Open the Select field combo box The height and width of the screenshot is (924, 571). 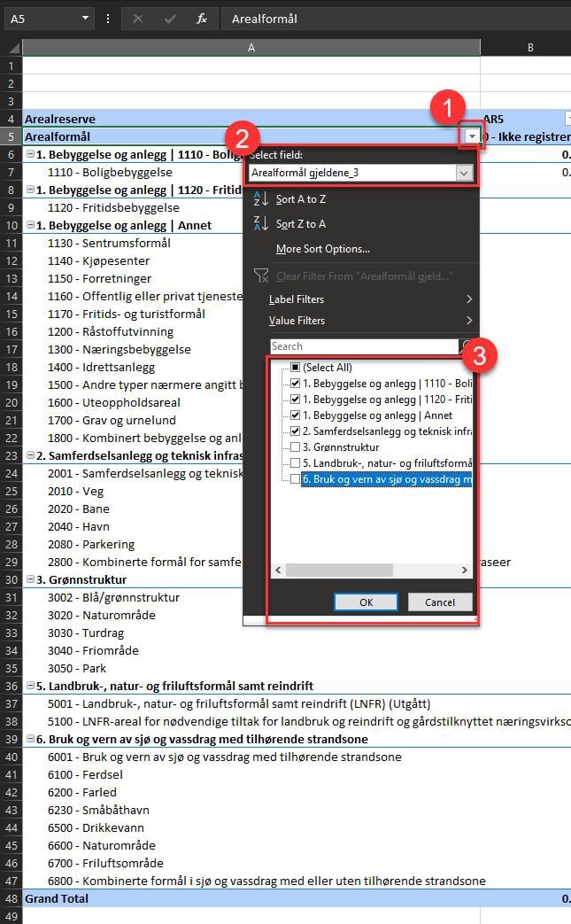point(360,173)
